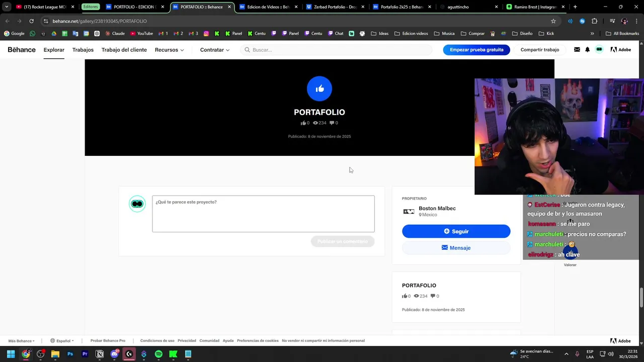The height and width of the screenshot is (362, 644).
Task: Open the Editores tab group label
Action: 91,7
